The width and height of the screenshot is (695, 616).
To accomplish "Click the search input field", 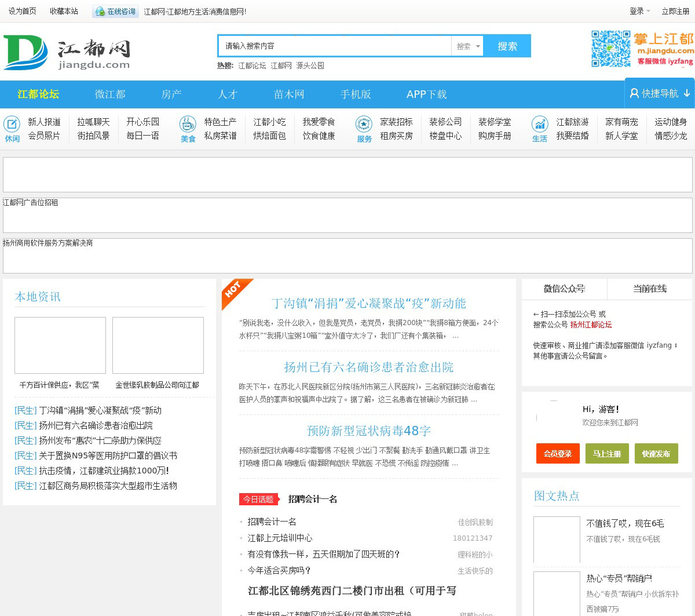I will (335, 46).
